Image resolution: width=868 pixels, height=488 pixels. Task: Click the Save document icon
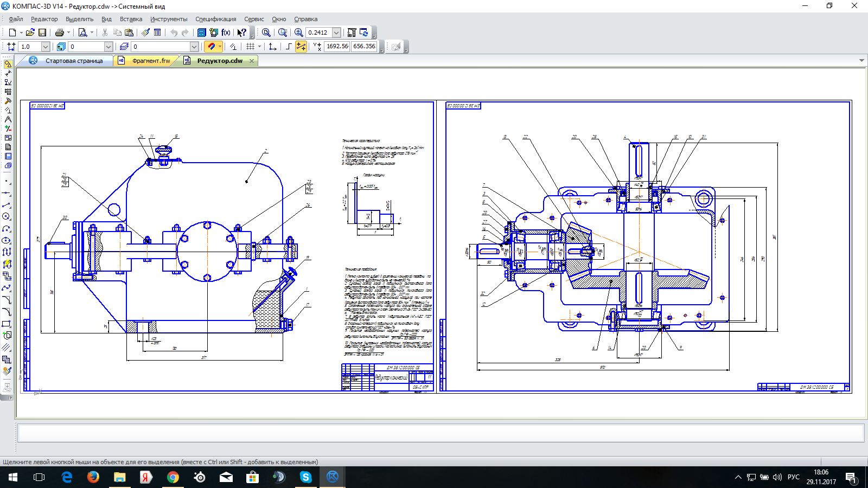point(42,33)
